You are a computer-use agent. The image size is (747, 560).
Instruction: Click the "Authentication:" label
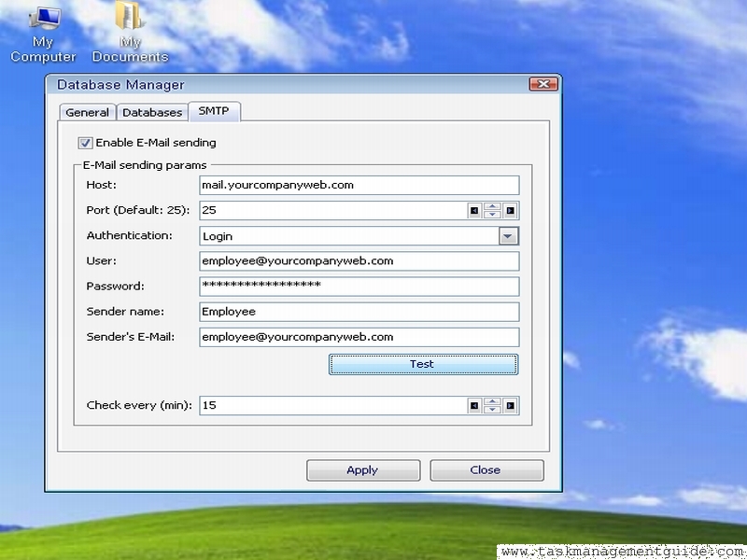tap(130, 235)
